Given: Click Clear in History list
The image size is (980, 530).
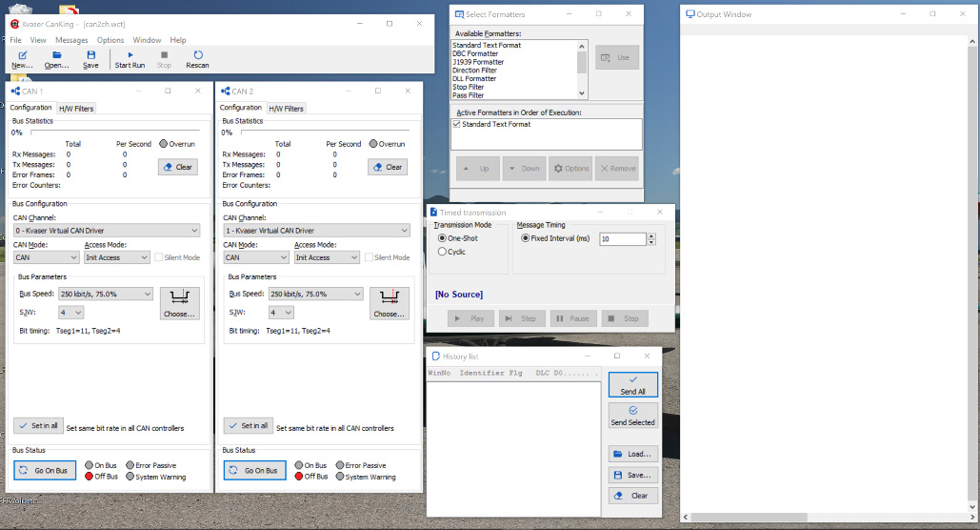Looking at the screenshot, I should tap(633, 496).
